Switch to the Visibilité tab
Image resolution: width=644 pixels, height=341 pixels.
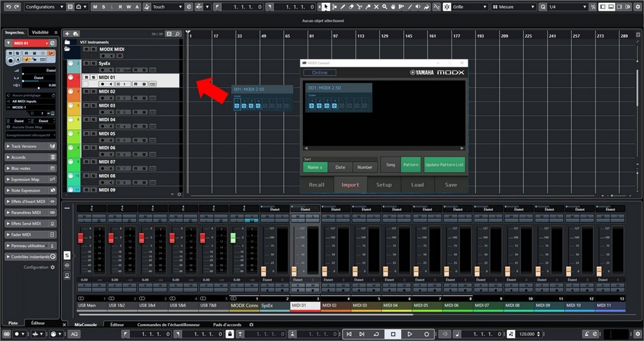(x=40, y=32)
